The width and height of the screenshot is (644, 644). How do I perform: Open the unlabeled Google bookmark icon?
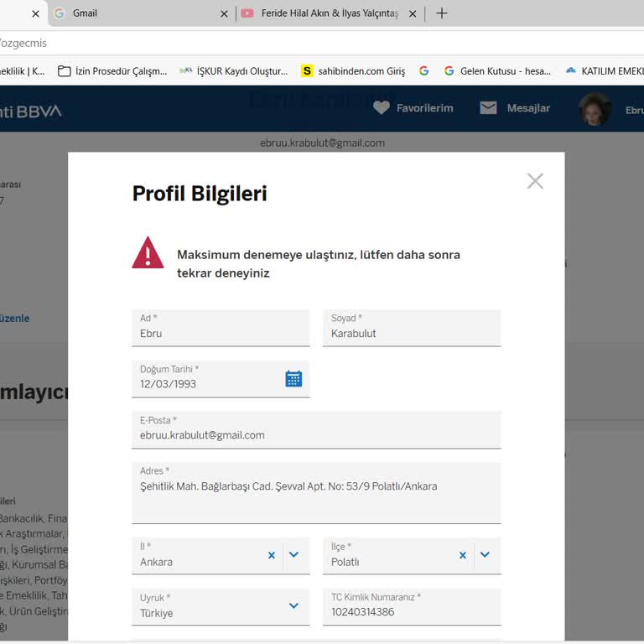click(x=423, y=71)
